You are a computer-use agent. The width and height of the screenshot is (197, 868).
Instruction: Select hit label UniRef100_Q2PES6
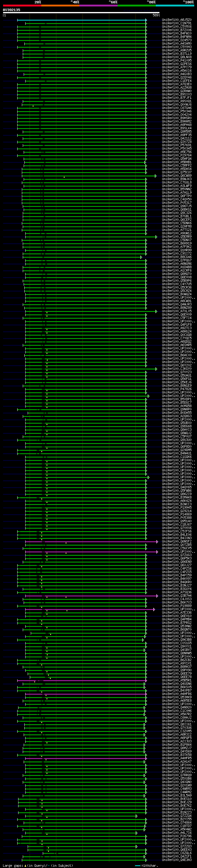click(177, 64)
